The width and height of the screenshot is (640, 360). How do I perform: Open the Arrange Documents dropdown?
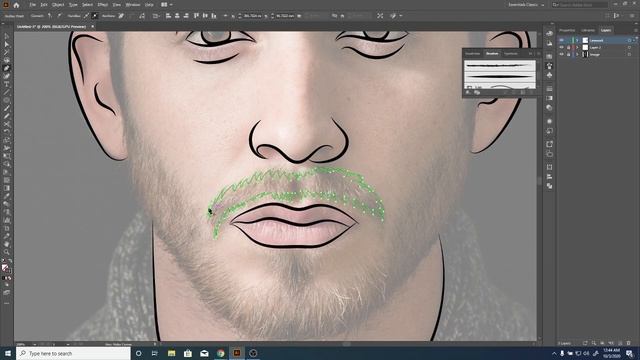(166, 5)
